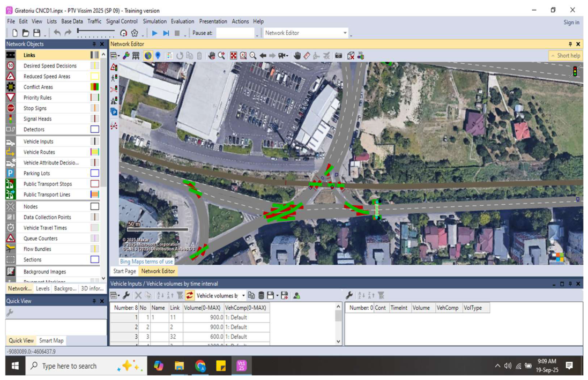This screenshot has height=380, width=588.
Task: Toggle auto-hide pin on Network Editor panel
Action: click(570, 44)
